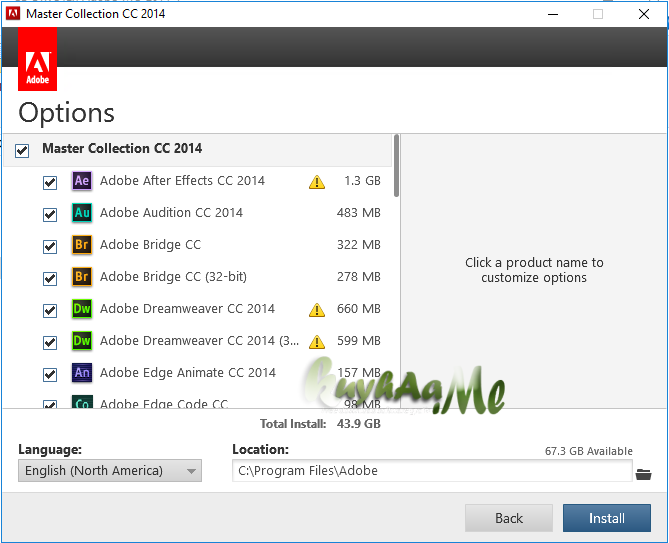Screen dimensions: 669x543
Task: Select Adobe After Effects CC 2014 name
Action: point(182,180)
